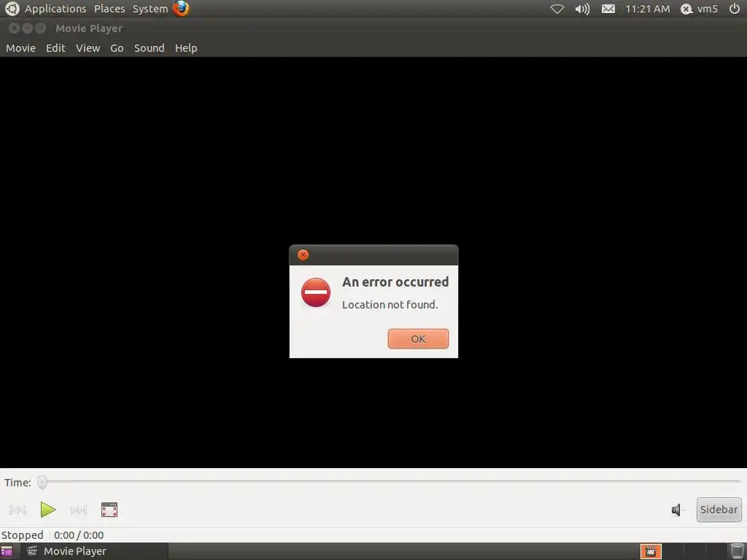Open the Help menu
The height and width of the screenshot is (560, 747).
coord(186,48)
